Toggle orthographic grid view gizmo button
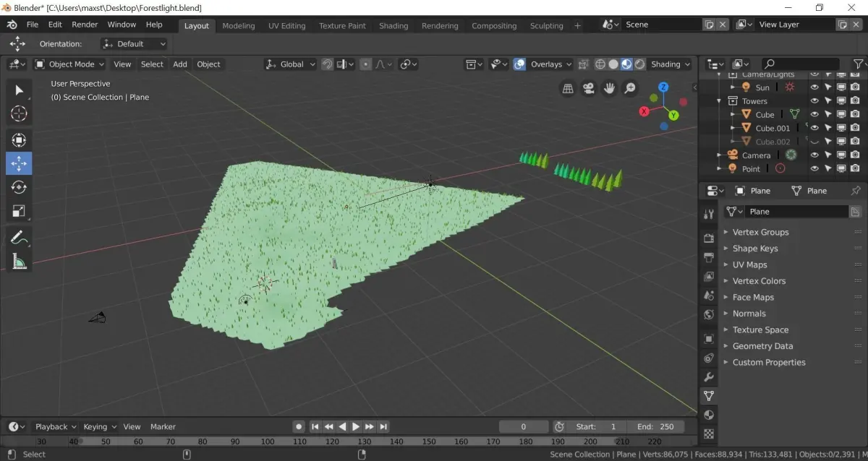 [568, 88]
